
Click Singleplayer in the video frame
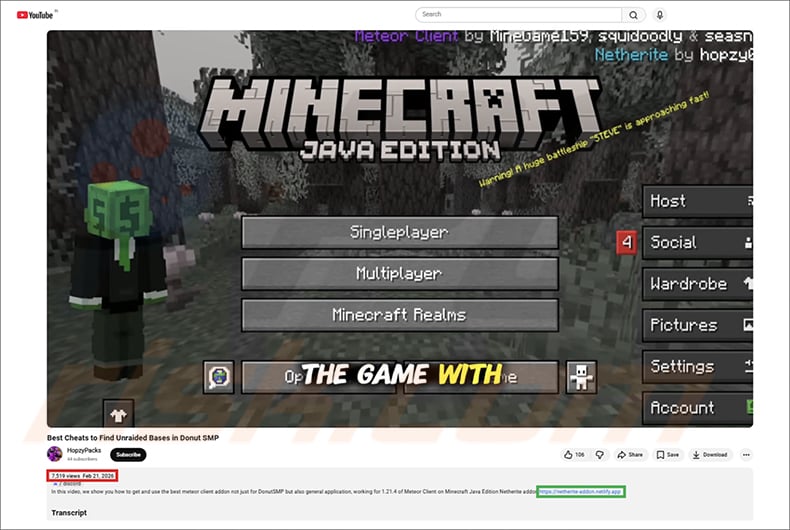coord(400,232)
